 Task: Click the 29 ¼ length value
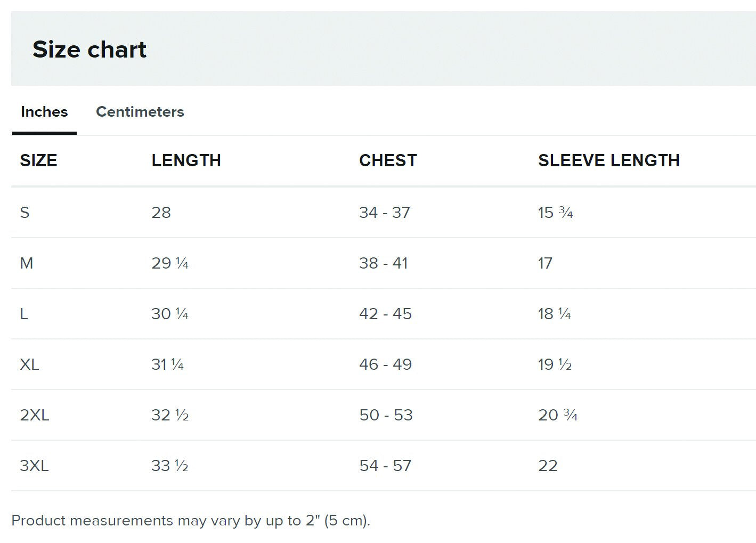tap(170, 263)
